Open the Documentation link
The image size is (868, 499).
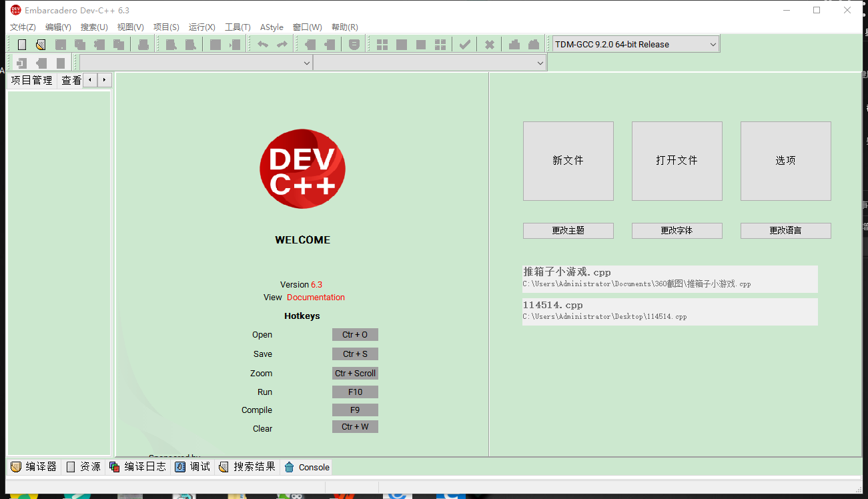(316, 298)
